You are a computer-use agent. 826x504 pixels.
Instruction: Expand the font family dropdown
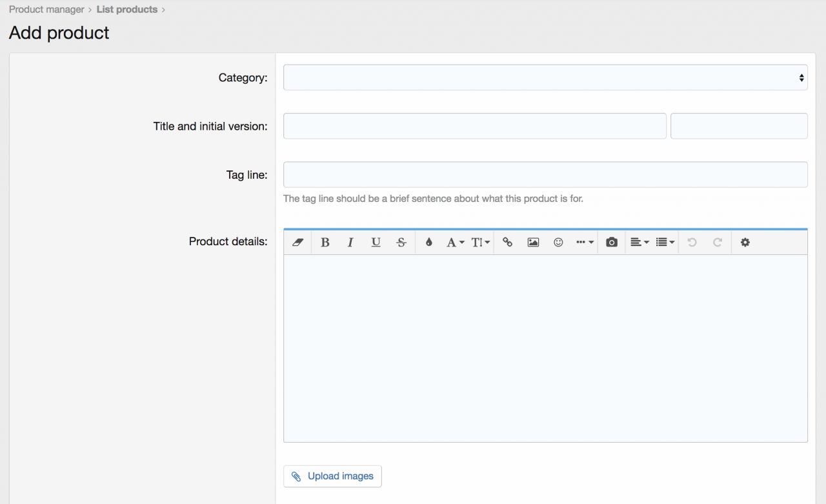pyautogui.click(x=455, y=243)
